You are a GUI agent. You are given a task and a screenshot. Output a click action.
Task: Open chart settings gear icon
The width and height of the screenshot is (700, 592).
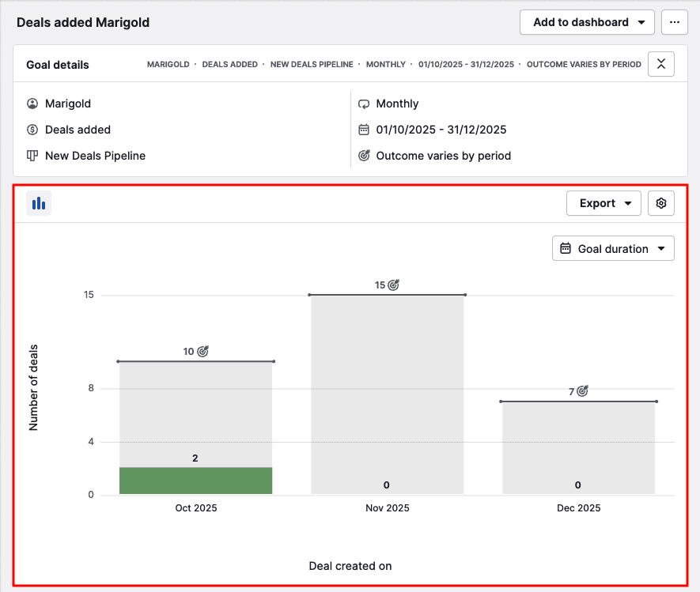click(x=661, y=203)
